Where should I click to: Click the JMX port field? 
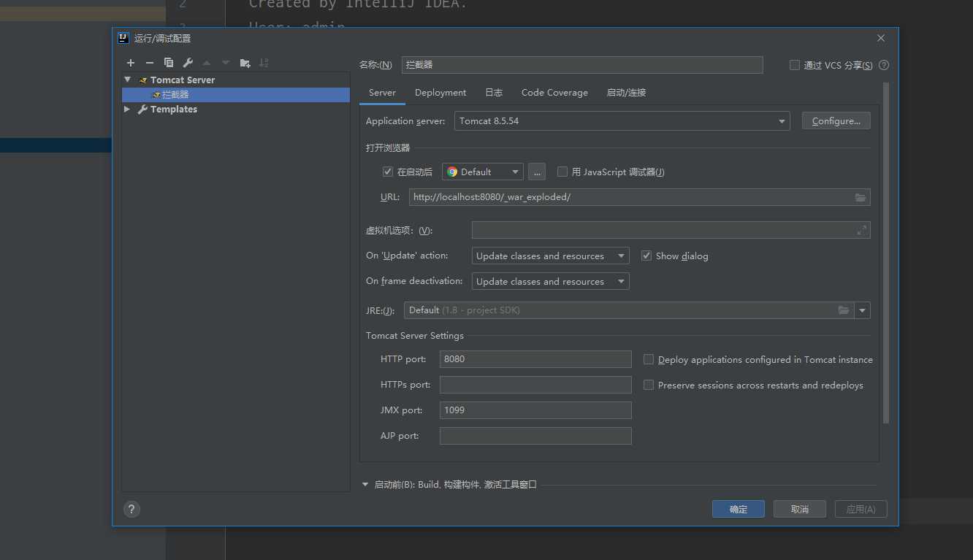point(535,410)
